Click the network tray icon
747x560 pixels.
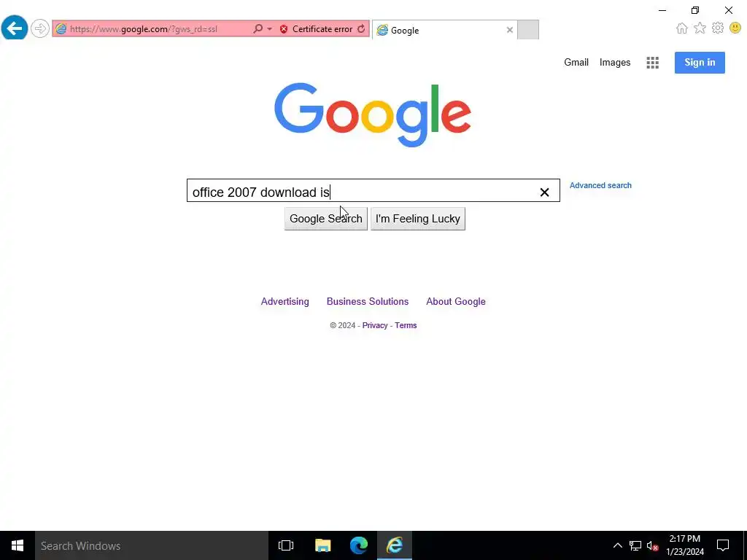tap(635, 545)
